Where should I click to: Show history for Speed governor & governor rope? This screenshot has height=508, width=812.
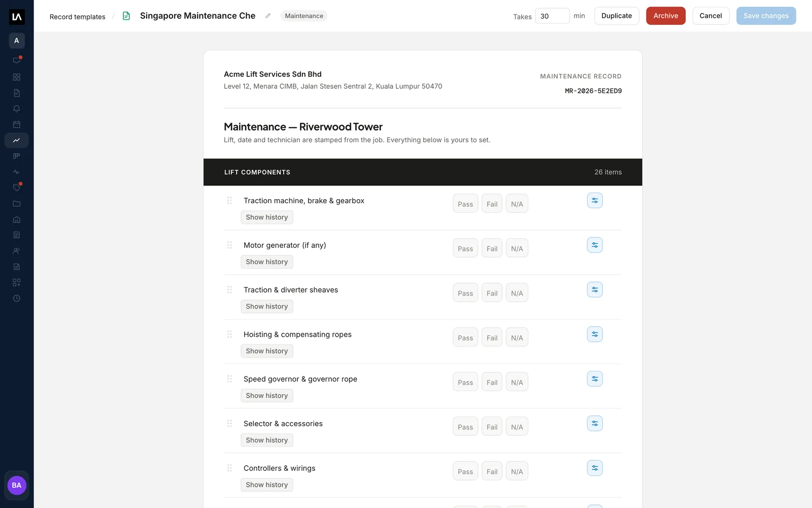[267, 396]
